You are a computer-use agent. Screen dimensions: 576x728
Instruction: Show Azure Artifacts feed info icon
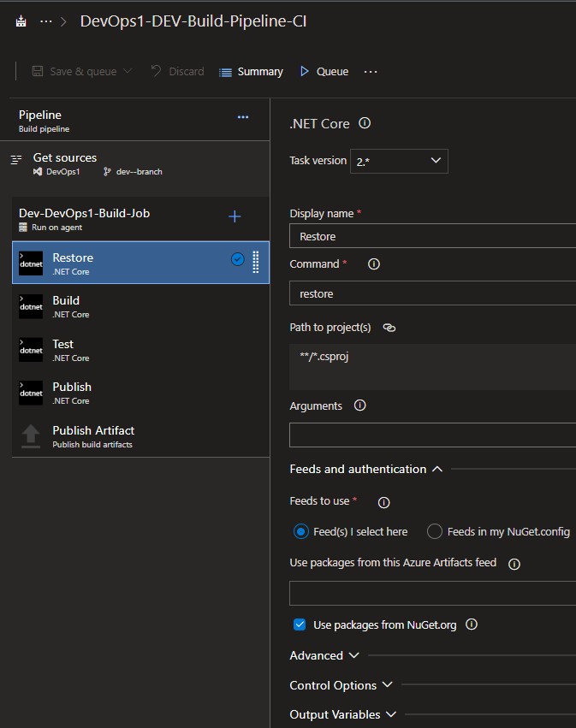pos(514,564)
